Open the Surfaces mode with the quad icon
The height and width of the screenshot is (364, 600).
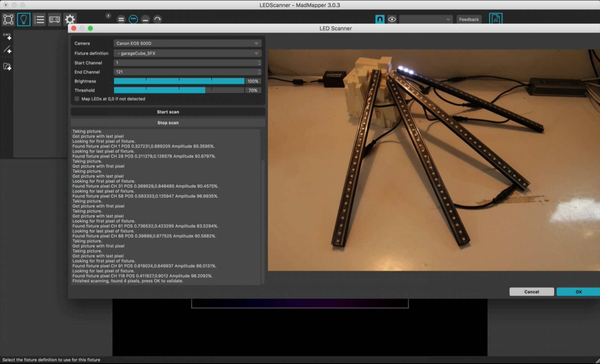pyautogui.click(x=8, y=19)
